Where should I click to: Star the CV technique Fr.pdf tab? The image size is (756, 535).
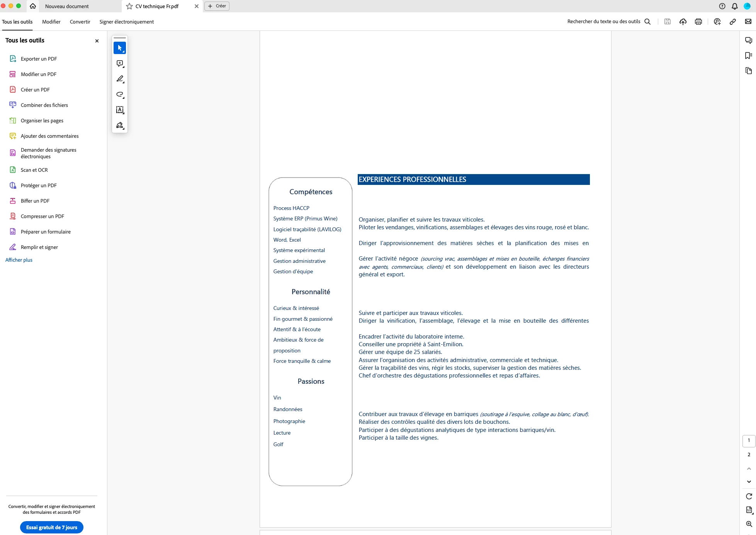click(x=129, y=6)
